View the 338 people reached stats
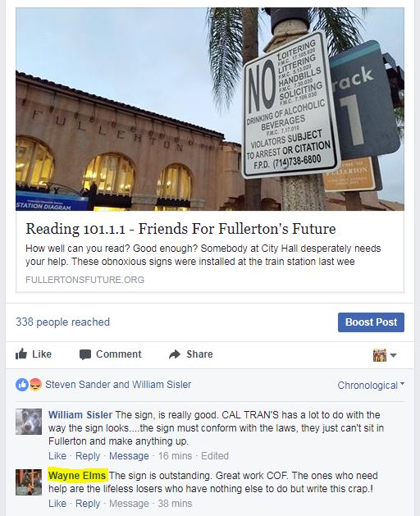Viewport: 420px width, 516px height. click(62, 322)
